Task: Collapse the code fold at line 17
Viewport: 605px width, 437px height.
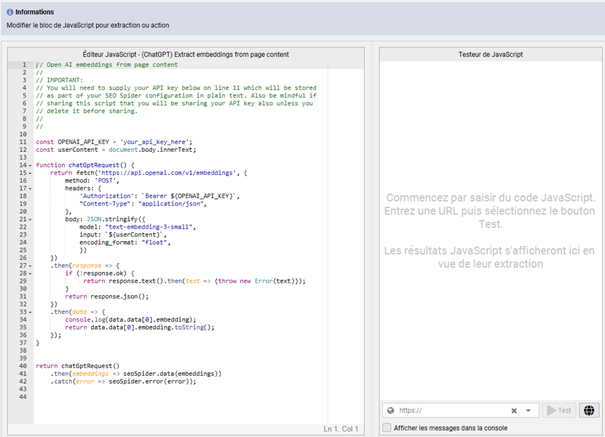Action: pyautogui.click(x=30, y=188)
